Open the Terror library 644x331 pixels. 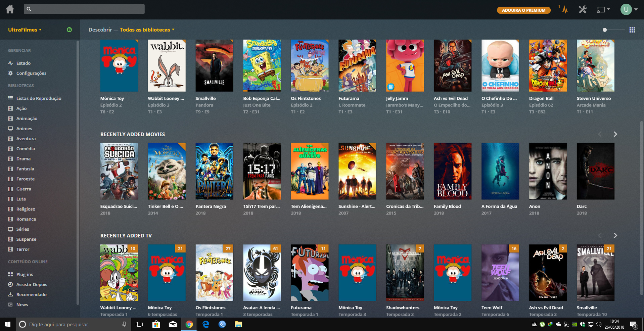[23, 249]
